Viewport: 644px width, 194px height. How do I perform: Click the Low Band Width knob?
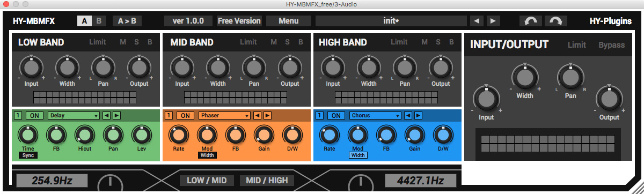click(67, 68)
